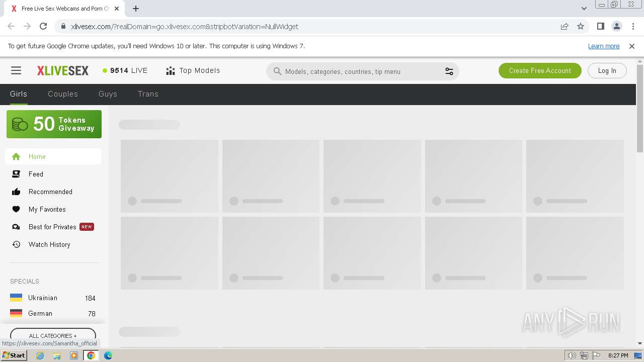644x362 pixels.
Task: Click the share page icon in address bar
Action: [565, 26]
